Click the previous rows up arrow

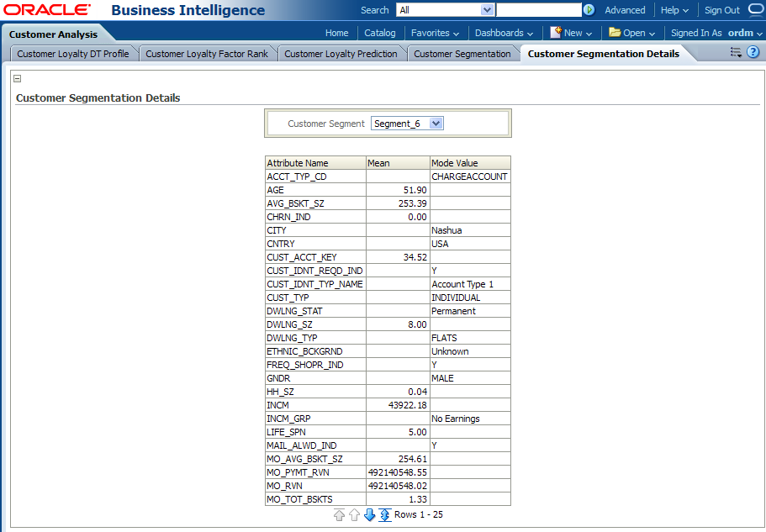[354, 514]
